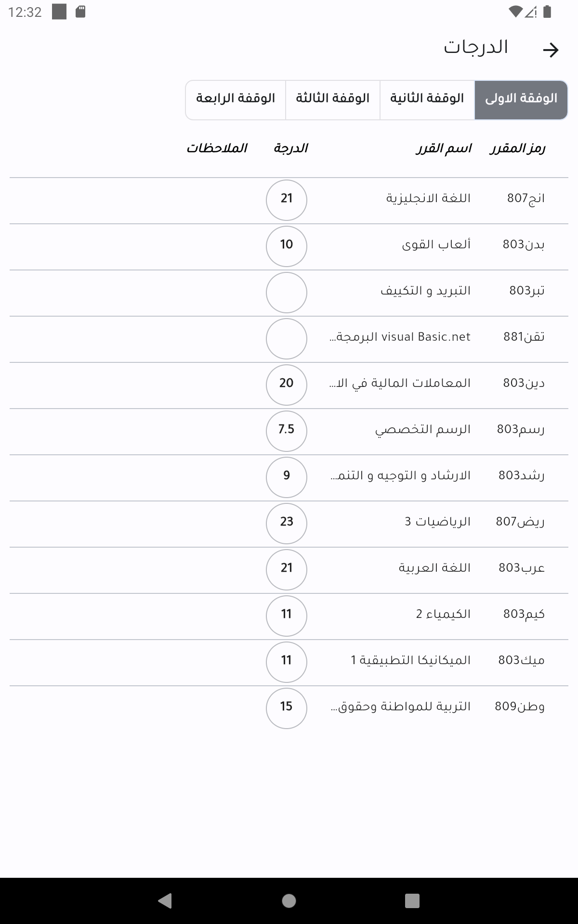578x924 pixels.
Task: Tap the grade circle showing 9
Action: pyautogui.click(x=286, y=476)
